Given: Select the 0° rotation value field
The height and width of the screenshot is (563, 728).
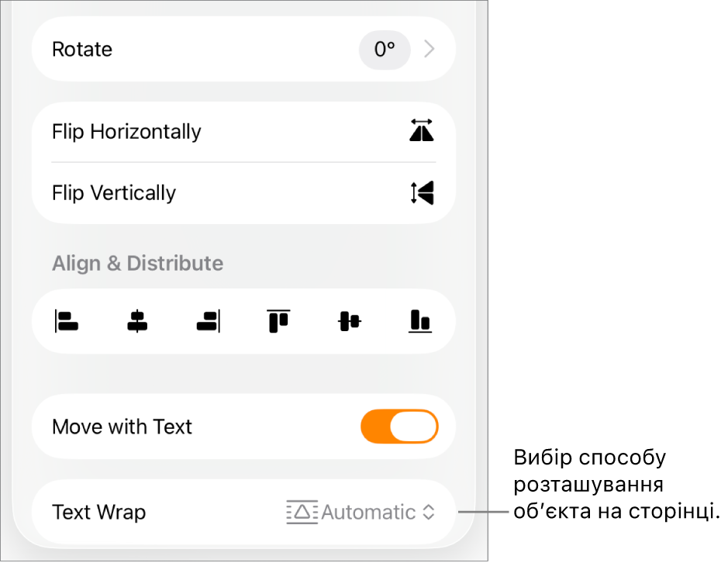Looking at the screenshot, I should tap(385, 50).
